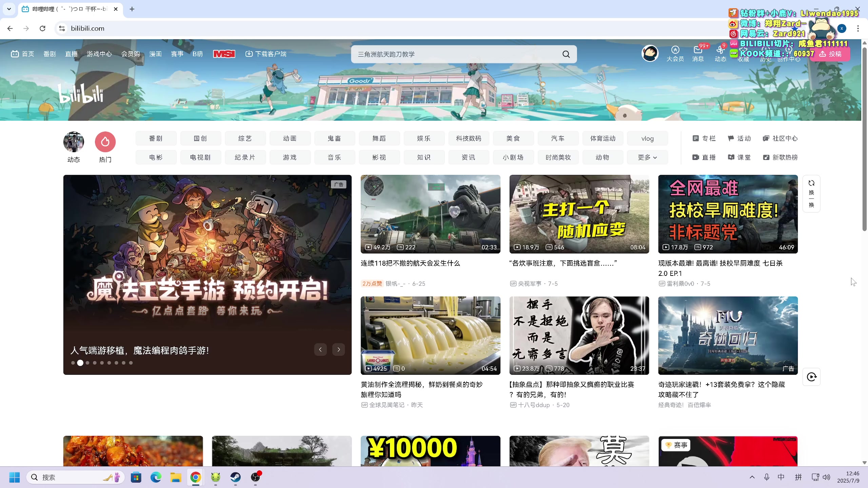
Task: Open title 现版本最难! 最离谱! 技校旱厕难度
Action: tap(720, 268)
